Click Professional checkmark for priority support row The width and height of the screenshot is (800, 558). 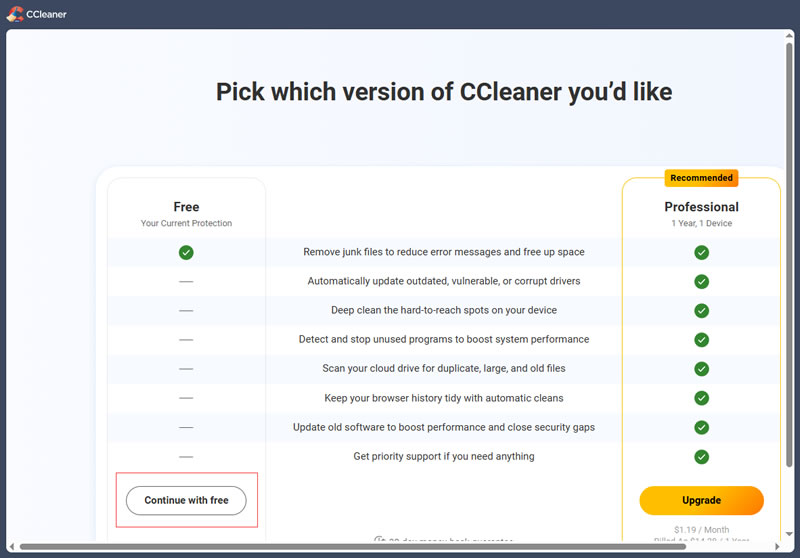[701, 457]
